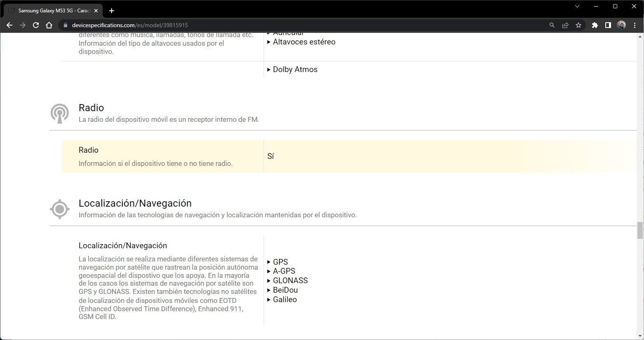The image size is (644, 340).
Task: Share this page via the share icon
Action: pos(565,25)
